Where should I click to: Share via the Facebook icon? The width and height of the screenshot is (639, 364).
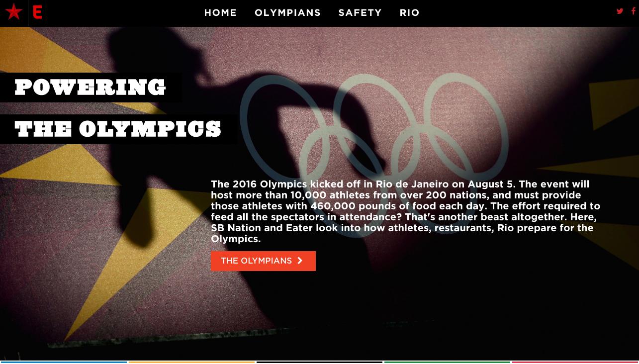(x=634, y=11)
